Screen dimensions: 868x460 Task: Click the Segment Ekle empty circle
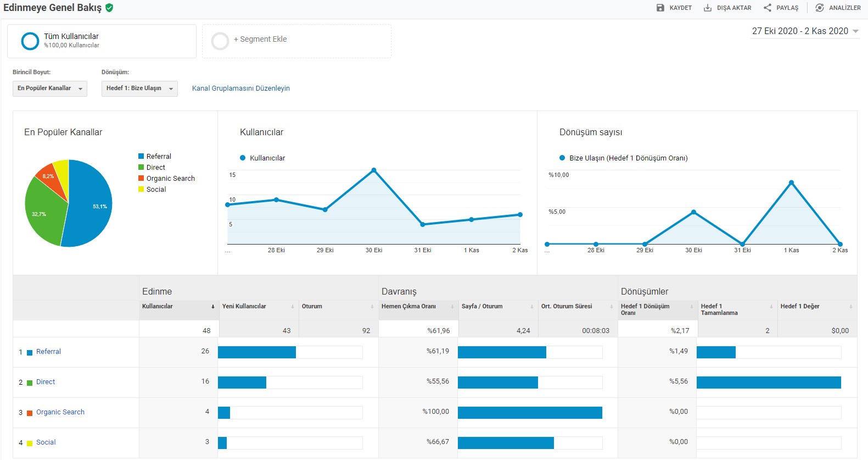pyautogui.click(x=220, y=41)
